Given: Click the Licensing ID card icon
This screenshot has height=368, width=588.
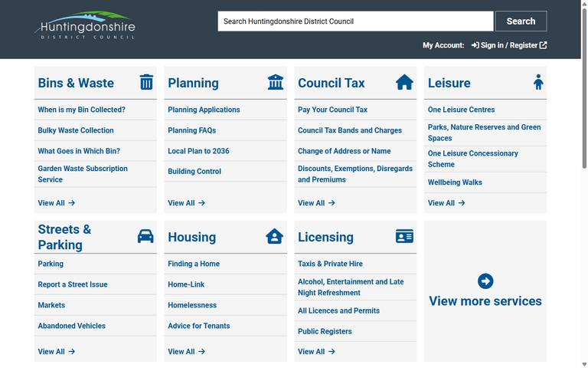Looking at the screenshot, I should click(x=404, y=236).
